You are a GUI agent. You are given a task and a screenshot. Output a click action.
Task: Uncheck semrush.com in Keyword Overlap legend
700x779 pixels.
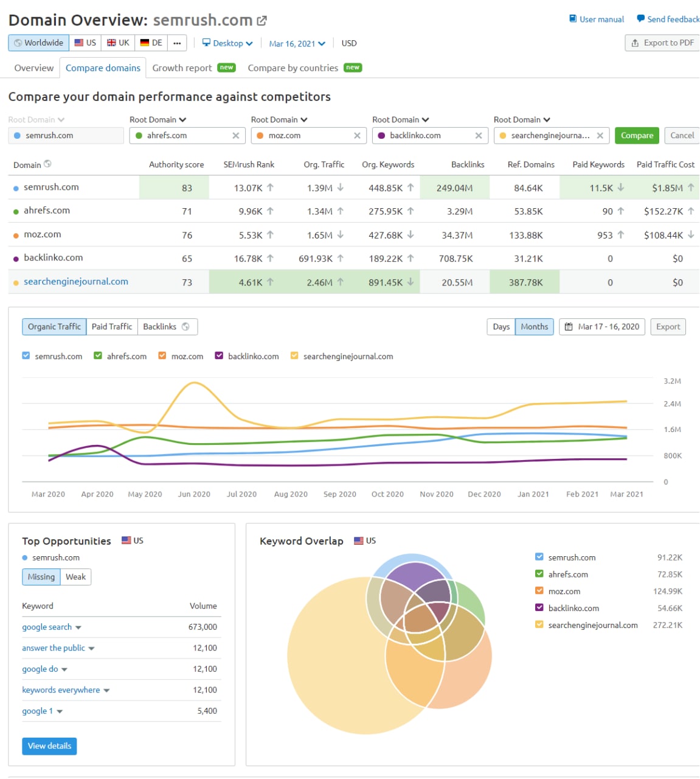[539, 556]
